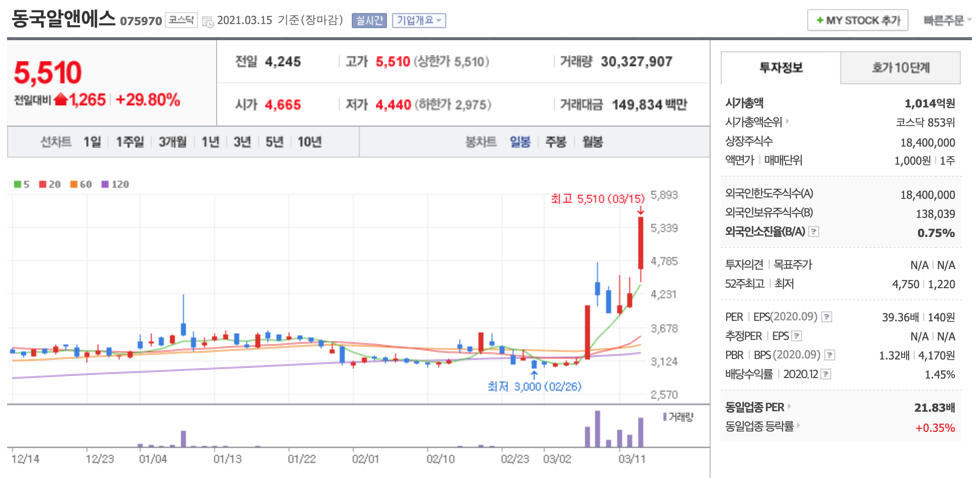
Task: Click the 배당수익률 value 1.45%
Action: 939,375
